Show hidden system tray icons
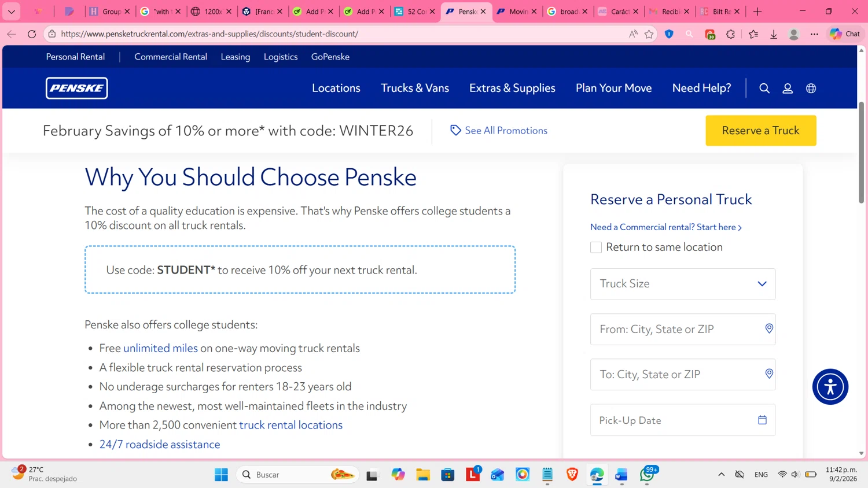The image size is (868, 488). pyautogui.click(x=721, y=475)
